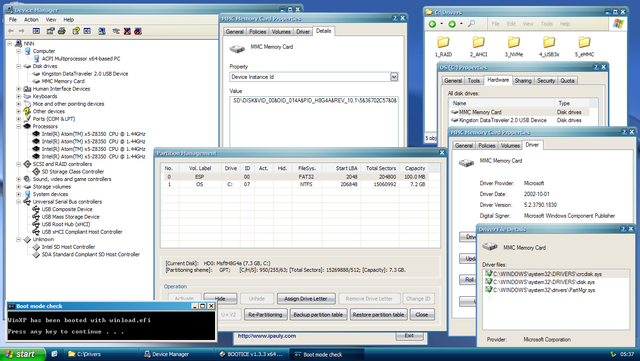640x361 pixels.
Task: Click the Hide button in Partition Management
Action: click(220, 299)
